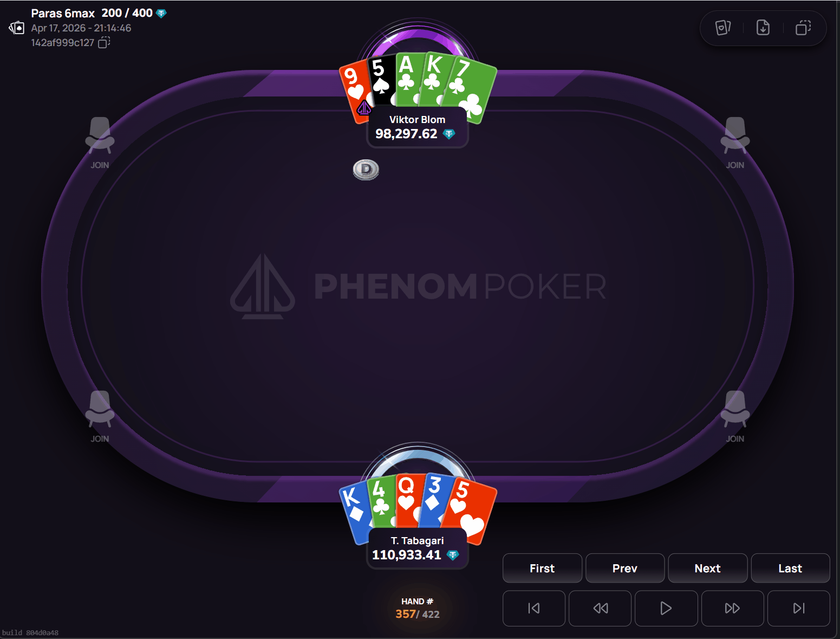The width and height of the screenshot is (840, 639).
Task: Click the cards icon in top-right toolbar
Action: coord(723,28)
